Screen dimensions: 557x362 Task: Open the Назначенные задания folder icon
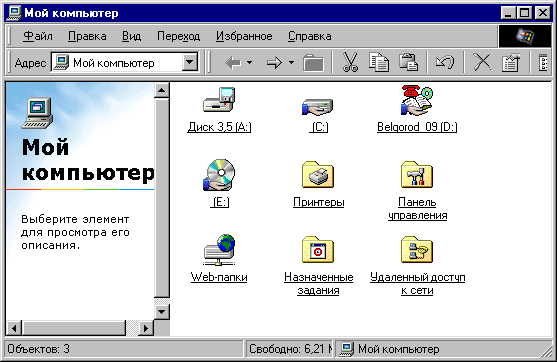click(318, 250)
